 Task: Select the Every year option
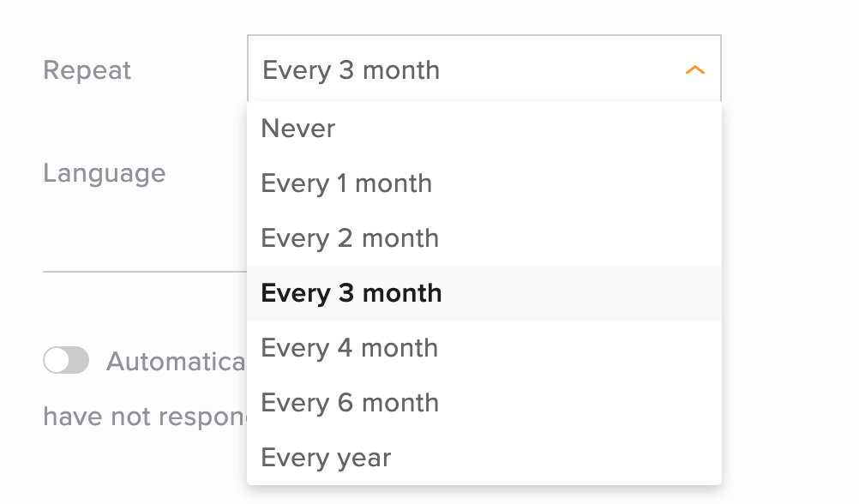tap(326, 458)
